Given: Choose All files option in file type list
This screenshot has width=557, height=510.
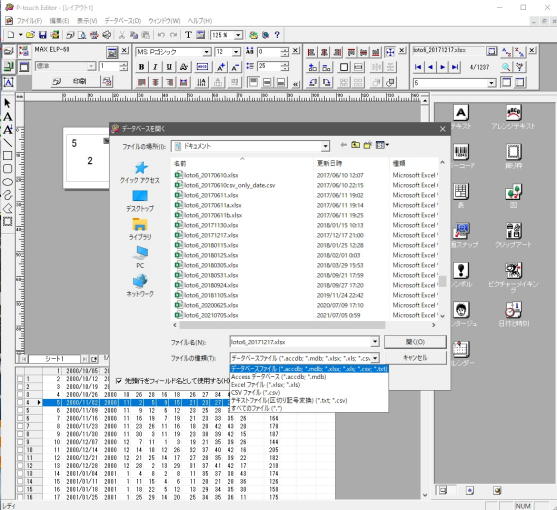Looking at the screenshot, I should (x=256, y=408).
